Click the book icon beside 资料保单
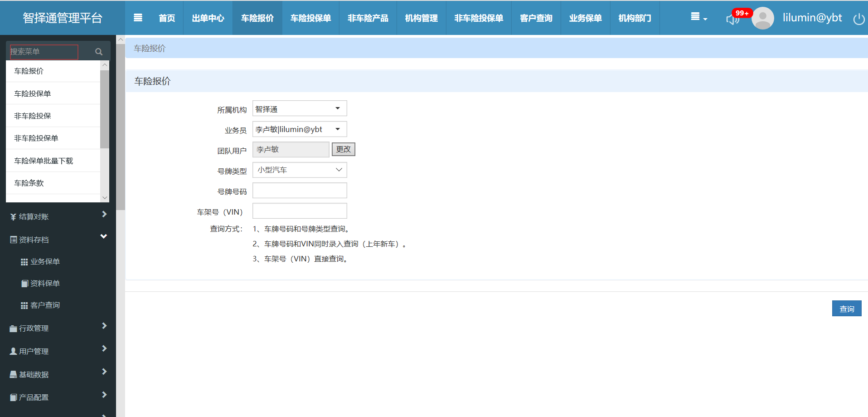868x417 pixels. [24, 284]
